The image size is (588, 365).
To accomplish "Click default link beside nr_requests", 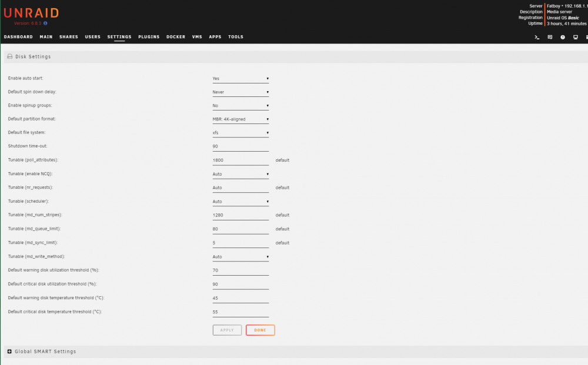I will pos(282,187).
